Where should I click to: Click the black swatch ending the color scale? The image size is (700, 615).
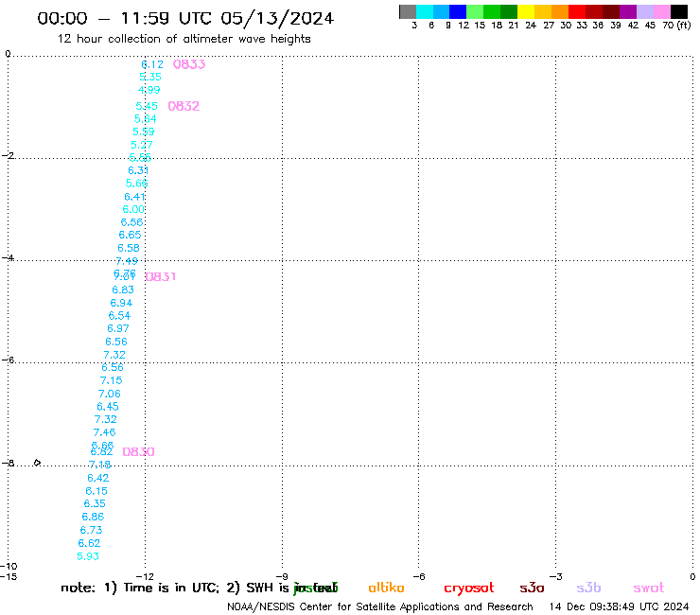(x=679, y=11)
